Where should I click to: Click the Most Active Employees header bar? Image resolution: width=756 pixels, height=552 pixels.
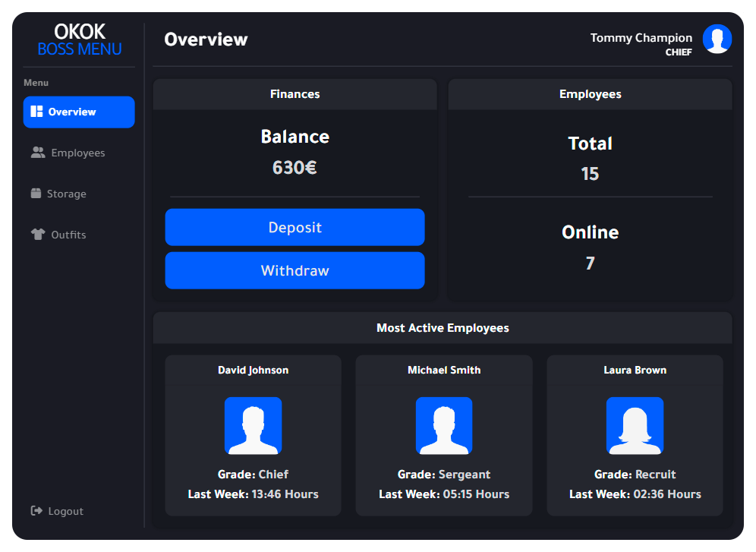(443, 327)
